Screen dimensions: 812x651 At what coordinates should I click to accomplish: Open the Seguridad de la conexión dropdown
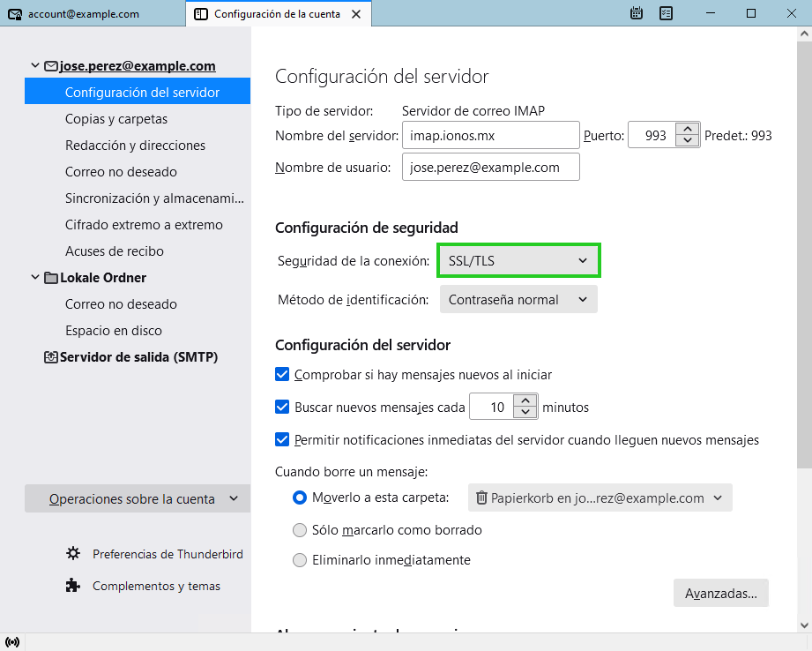tap(518, 260)
